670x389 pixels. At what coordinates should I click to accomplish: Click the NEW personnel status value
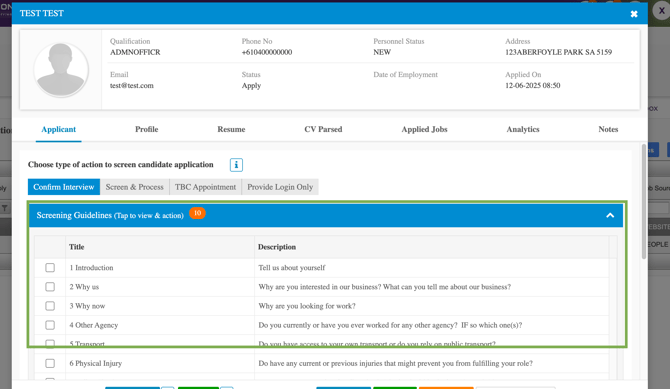click(382, 52)
